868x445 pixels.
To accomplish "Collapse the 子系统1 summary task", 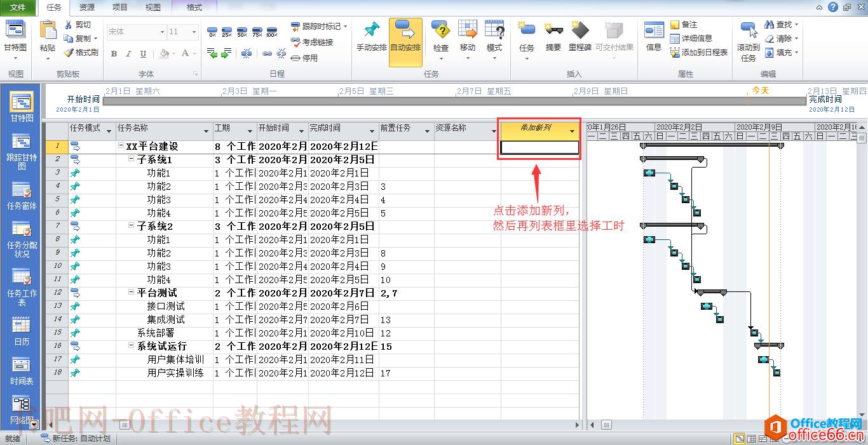I will point(131,159).
